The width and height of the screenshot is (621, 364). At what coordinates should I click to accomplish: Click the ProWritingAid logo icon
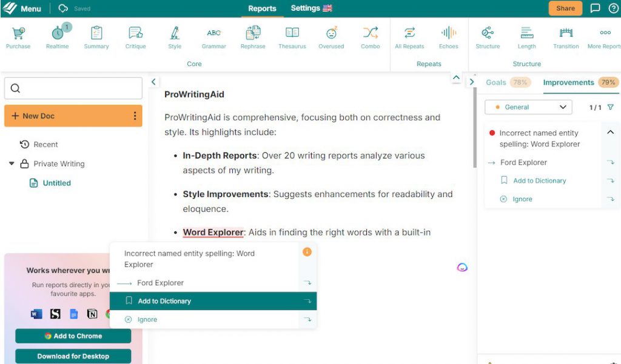pos(10,8)
